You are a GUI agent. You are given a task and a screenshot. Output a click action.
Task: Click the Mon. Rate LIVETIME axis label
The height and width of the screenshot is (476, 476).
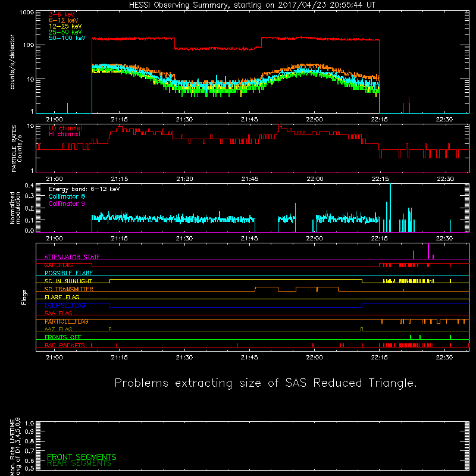(x=15, y=447)
